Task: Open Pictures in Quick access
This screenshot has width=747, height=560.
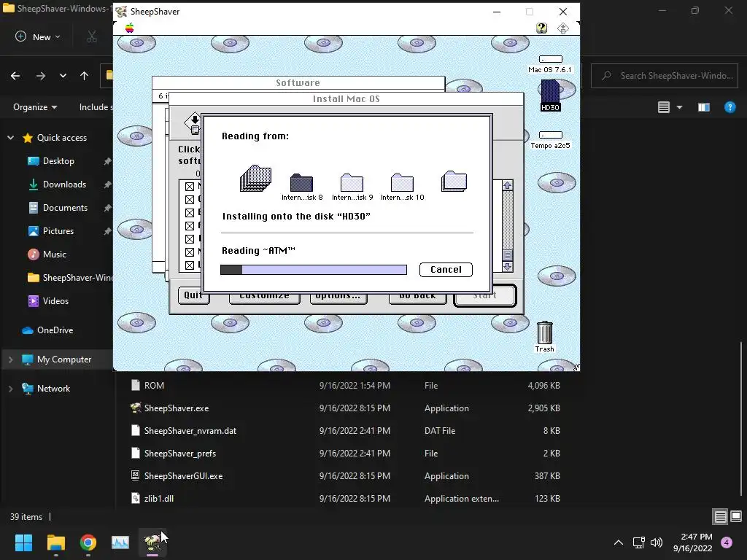Action: (58, 231)
